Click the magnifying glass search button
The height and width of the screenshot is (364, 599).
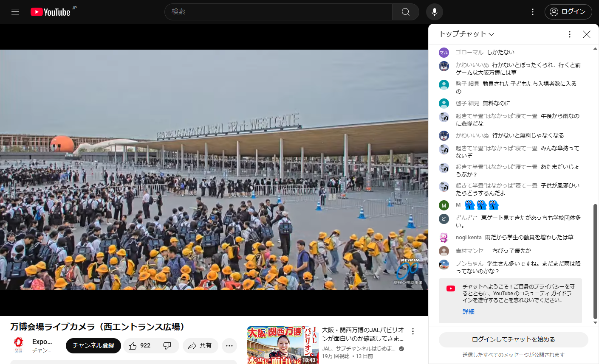click(x=405, y=12)
